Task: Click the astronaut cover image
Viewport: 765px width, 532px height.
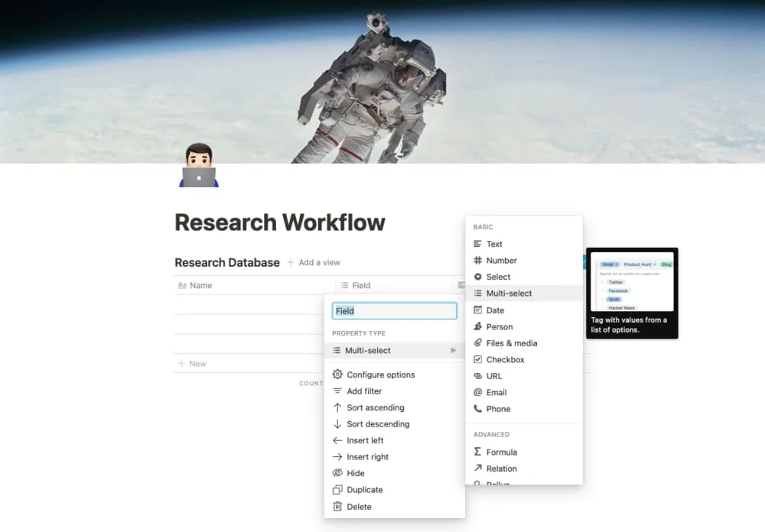Action: [382, 82]
